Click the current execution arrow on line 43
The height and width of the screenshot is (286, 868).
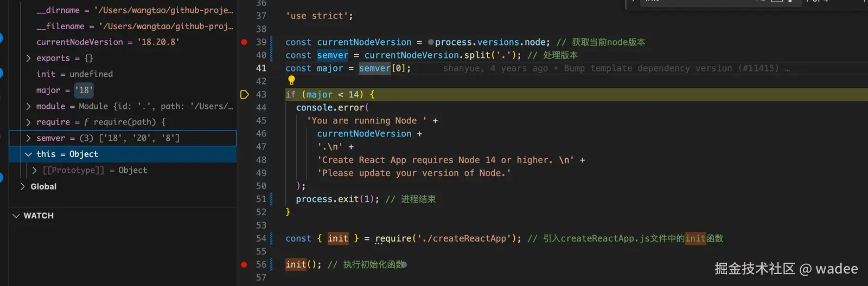coord(244,94)
